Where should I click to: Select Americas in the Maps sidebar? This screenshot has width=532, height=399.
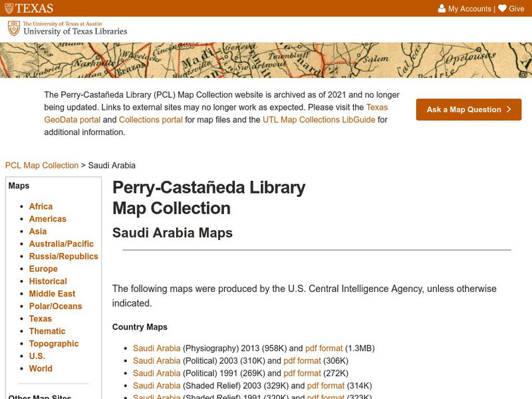(47, 219)
